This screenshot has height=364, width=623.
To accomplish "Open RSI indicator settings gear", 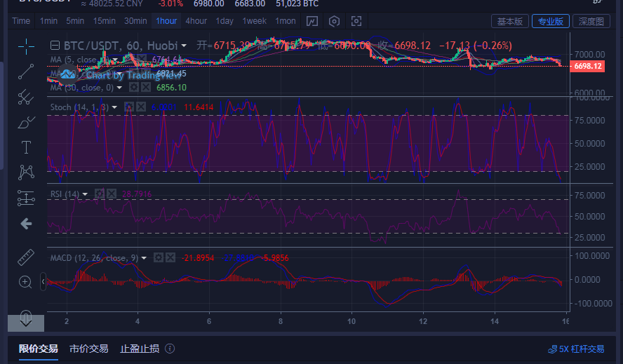I will (x=100, y=194).
